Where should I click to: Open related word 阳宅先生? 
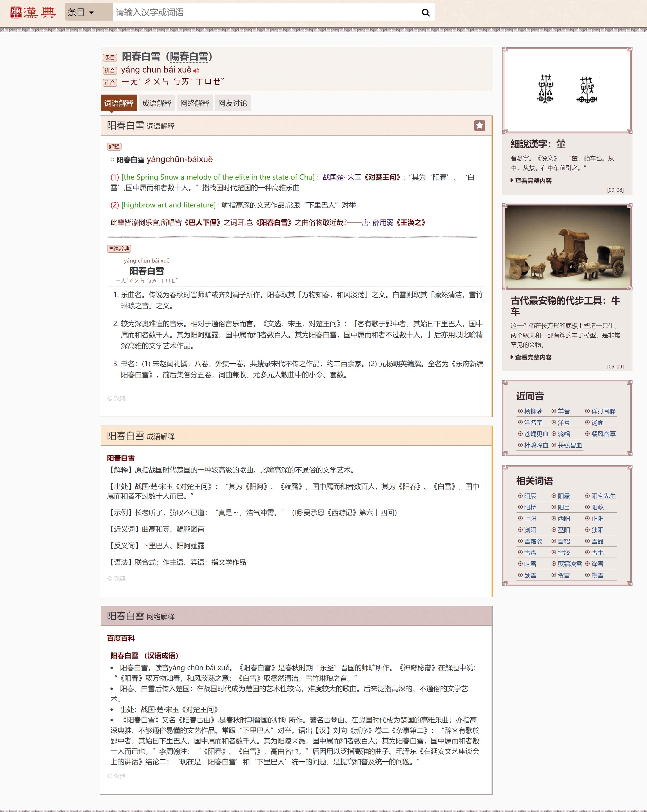tap(603, 496)
